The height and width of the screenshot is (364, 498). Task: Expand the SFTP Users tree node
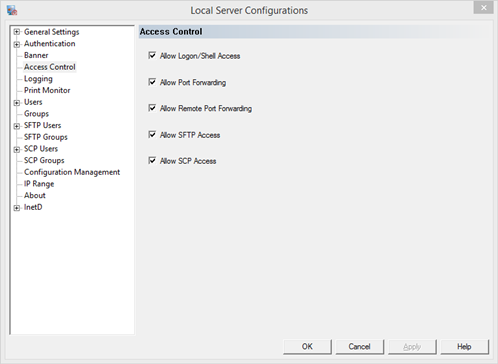pyautogui.click(x=16, y=126)
